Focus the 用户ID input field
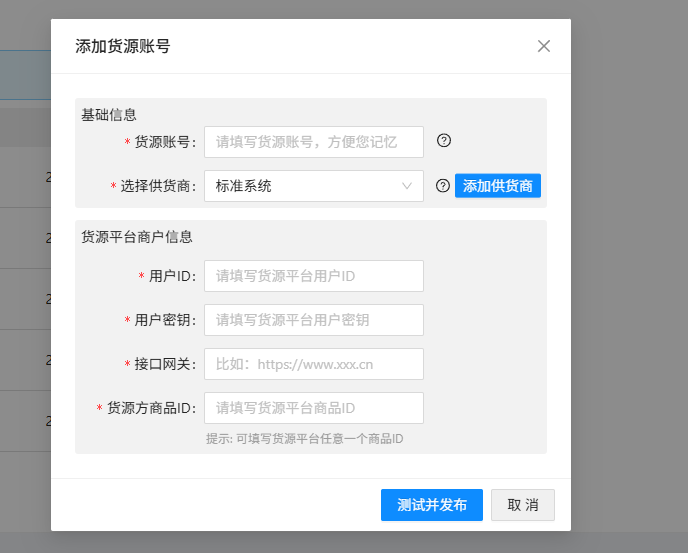The image size is (688, 553). (x=314, y=276)
